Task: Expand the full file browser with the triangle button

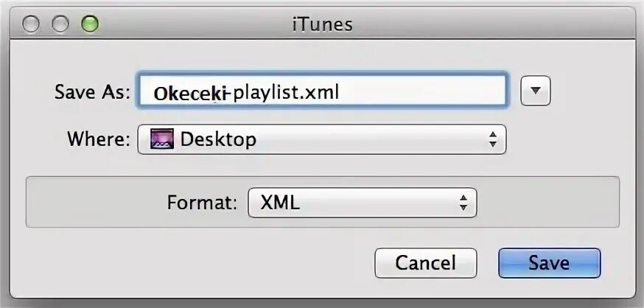Action: pos(535,91)
